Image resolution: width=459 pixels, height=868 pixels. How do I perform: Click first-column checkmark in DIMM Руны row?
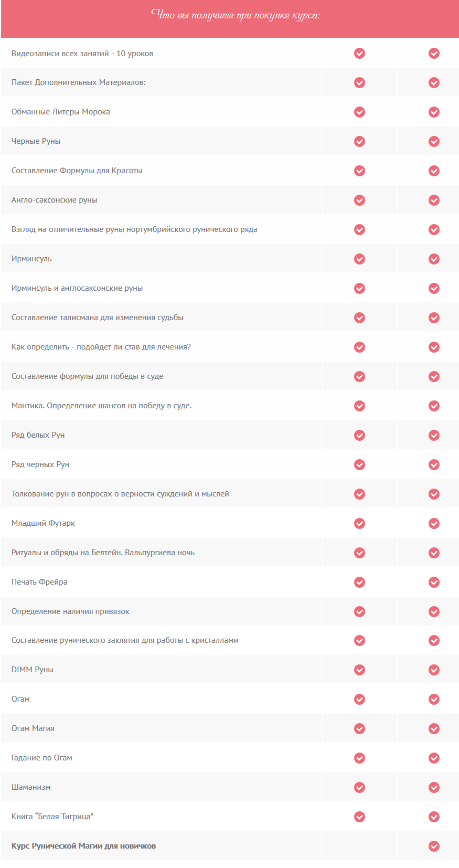click(359, 670)
